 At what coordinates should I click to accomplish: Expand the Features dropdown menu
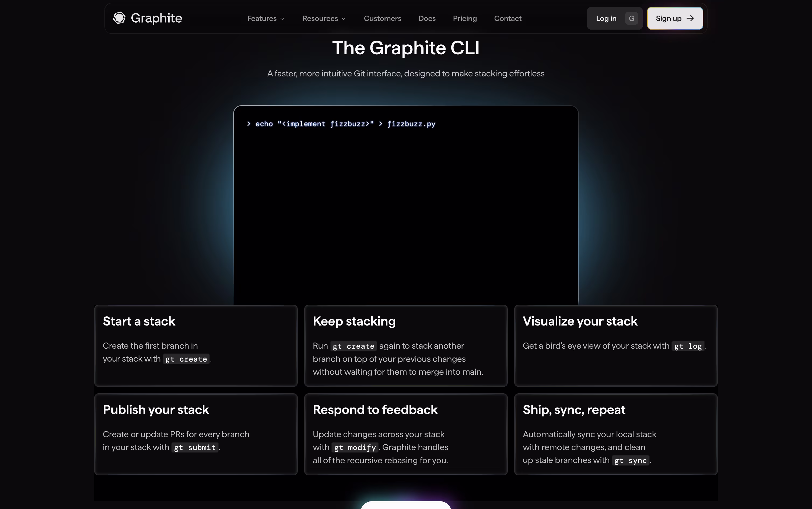[266, 19]
